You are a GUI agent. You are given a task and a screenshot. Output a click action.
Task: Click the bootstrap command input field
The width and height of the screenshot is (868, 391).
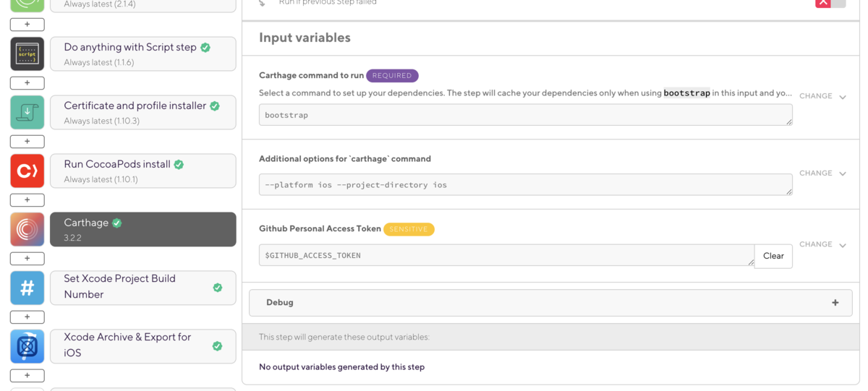tap(526, 115)
